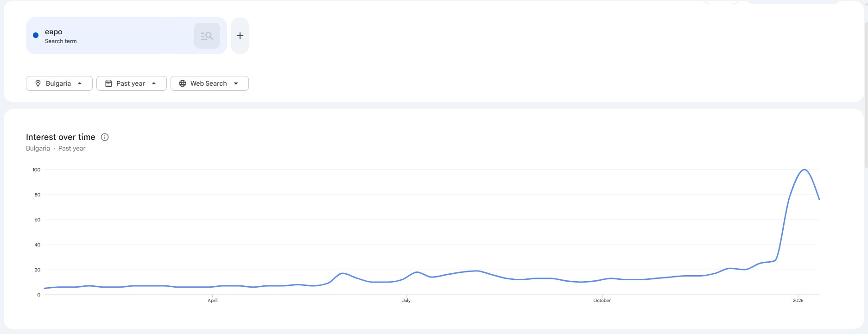Click the plus icon to add comparison term
This screenshot has height=334, width=868.
click(240, 35)
